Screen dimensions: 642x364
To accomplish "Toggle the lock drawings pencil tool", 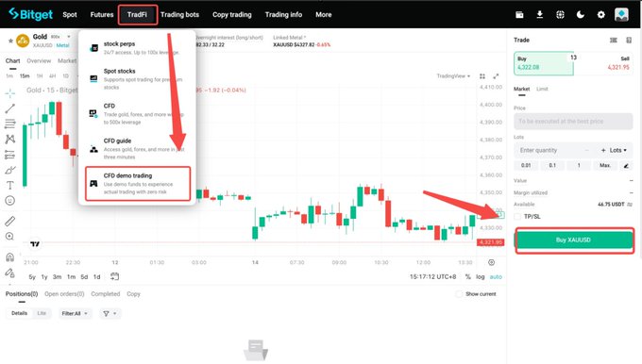I will pyautogui.click(x=10, y=273).
